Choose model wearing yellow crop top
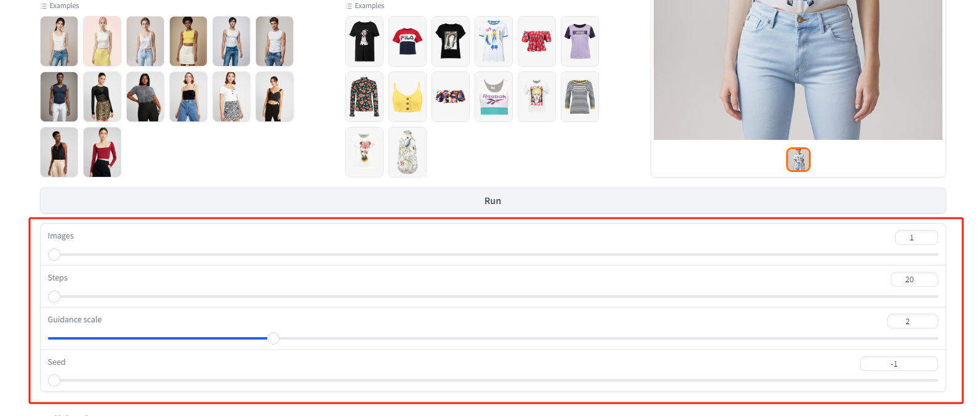 188,41
